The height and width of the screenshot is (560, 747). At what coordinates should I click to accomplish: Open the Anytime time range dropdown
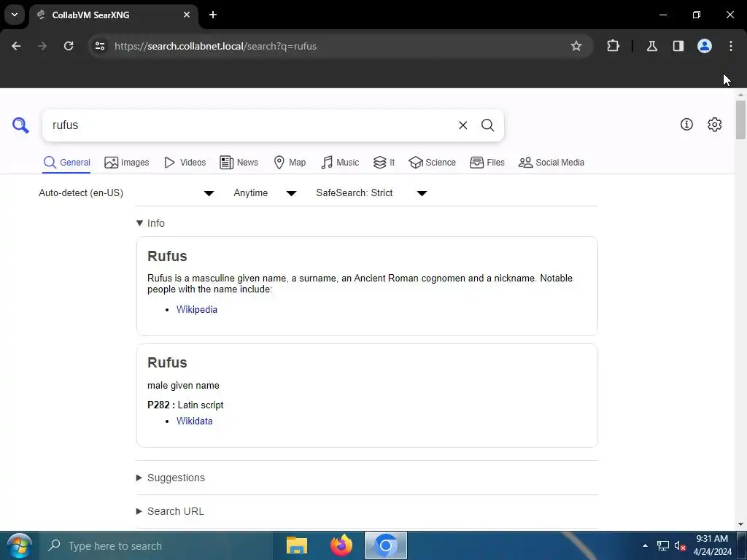click(265, 192)
